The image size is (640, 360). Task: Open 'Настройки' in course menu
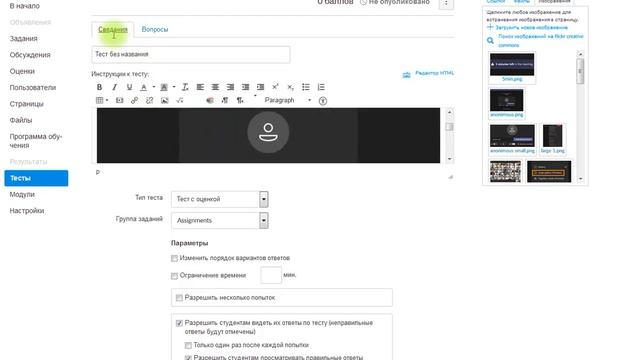tap(27, 211)
